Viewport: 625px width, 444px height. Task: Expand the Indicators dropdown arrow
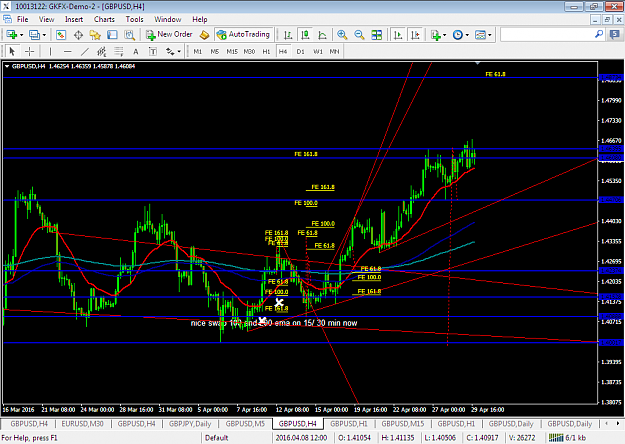[x=444, y=35]
